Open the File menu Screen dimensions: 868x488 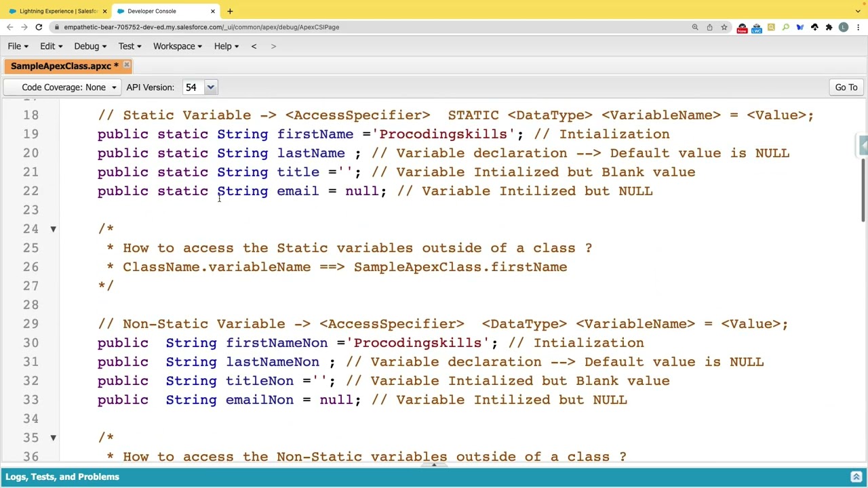[x=18, y=46]
